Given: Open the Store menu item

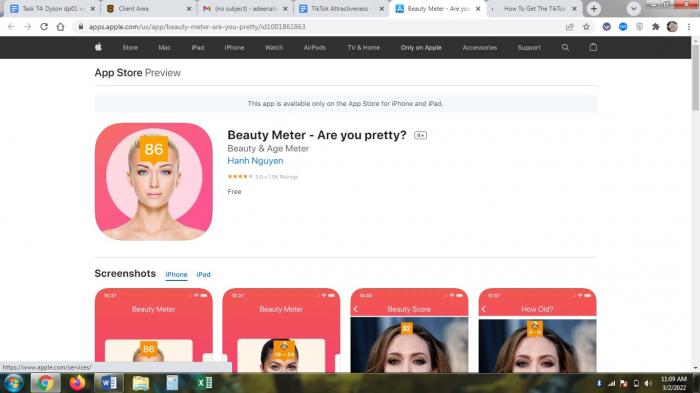Looking at the screenshot, I should click(130, 47).
